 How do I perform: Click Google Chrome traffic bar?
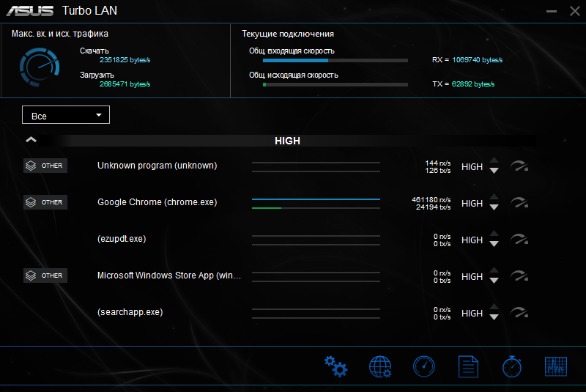[x=316, y=204]
